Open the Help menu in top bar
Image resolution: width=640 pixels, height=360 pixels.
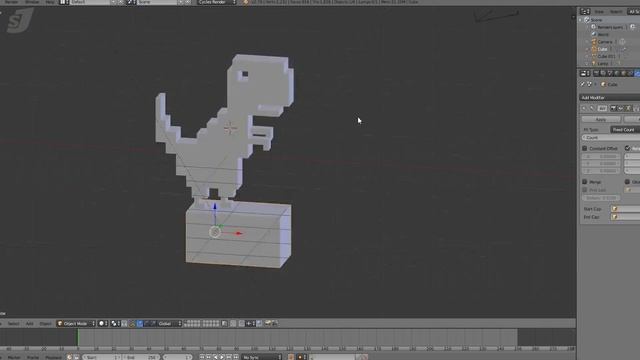(x=50, y=2)
